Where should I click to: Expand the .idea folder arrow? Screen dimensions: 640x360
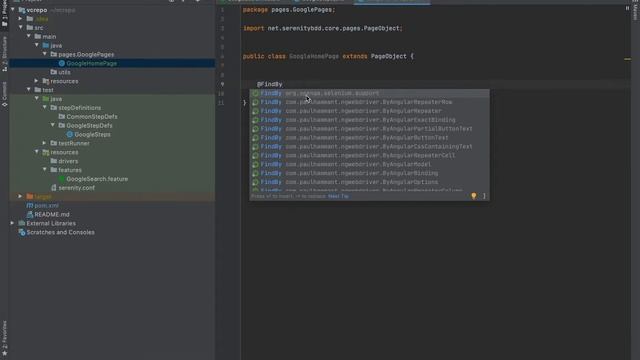20,19
